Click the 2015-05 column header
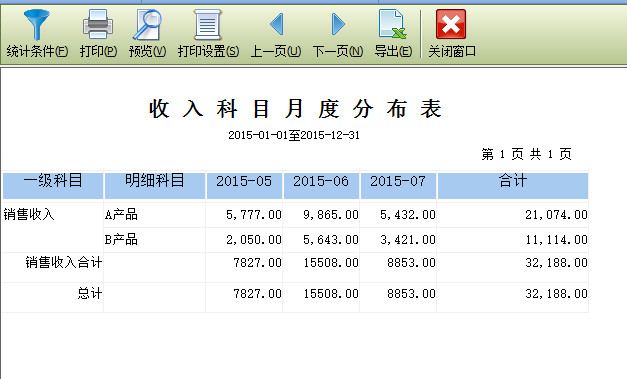The image size is (627, 379). pyautogui.click(x=244, y=186)
